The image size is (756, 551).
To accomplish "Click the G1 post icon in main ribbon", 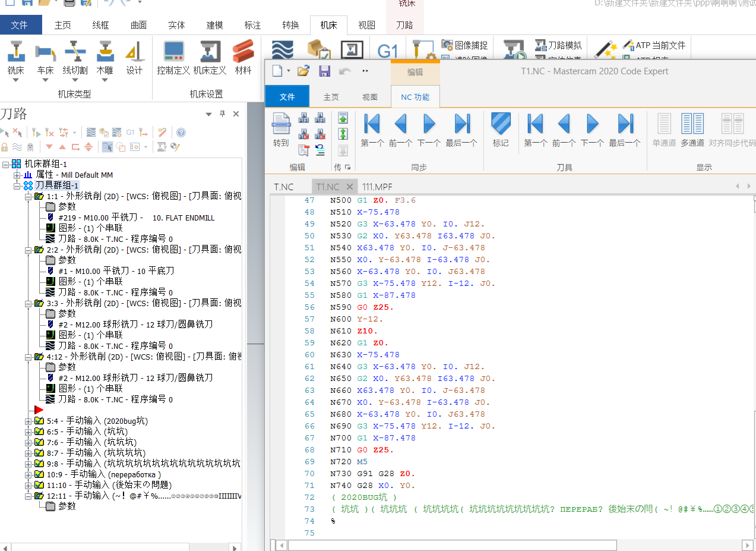I will (x=387, y=51).
